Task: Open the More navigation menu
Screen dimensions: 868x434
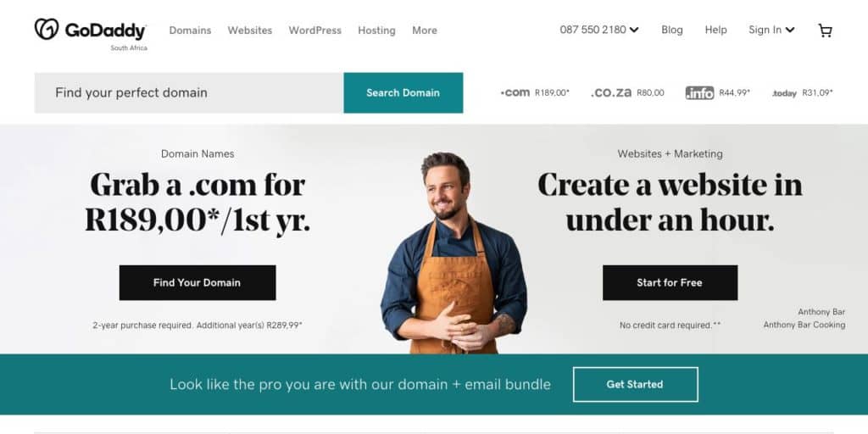Action: pos(425,31)
